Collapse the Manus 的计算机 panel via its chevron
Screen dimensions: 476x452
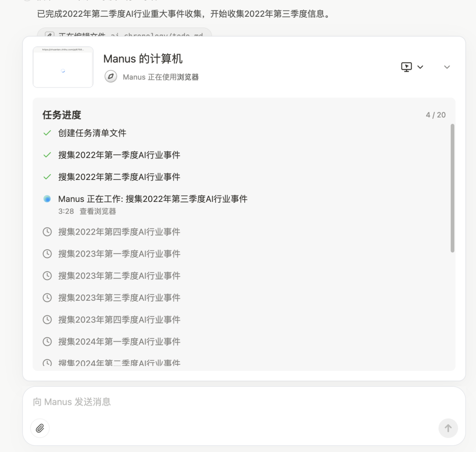point(446,67)
